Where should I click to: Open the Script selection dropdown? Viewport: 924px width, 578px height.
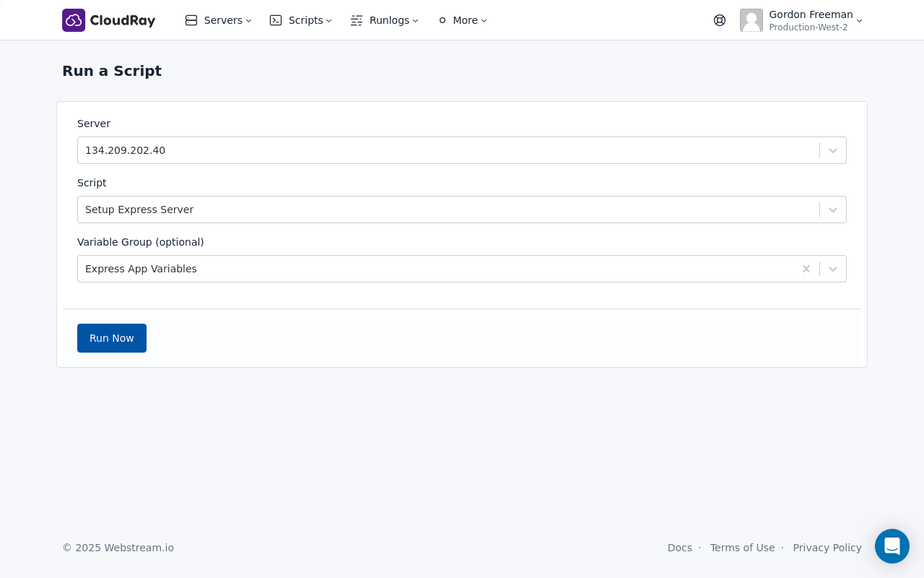coord(833,210)
